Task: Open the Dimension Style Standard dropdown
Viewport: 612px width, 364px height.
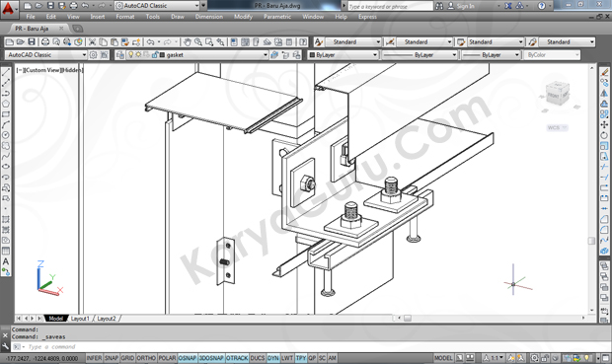Action: click(424, 41)
